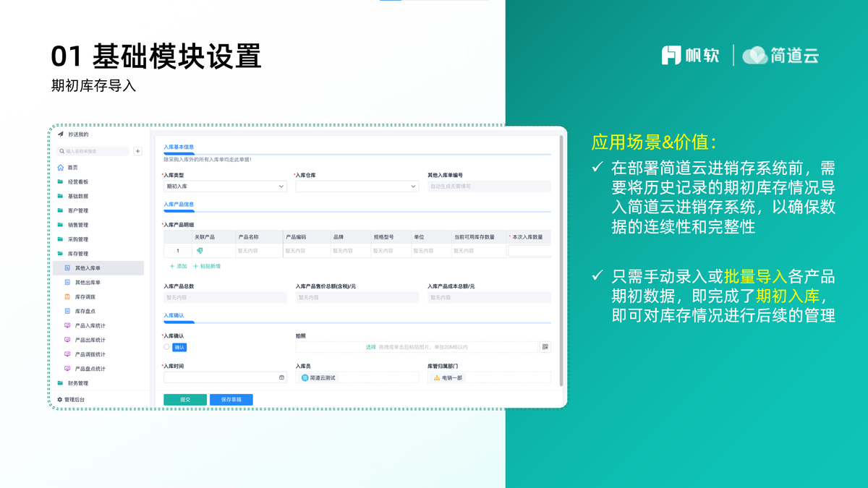Click the 选择 upload link under 拍照
This screenshot has width=868, height=488.
pos(371,347)
